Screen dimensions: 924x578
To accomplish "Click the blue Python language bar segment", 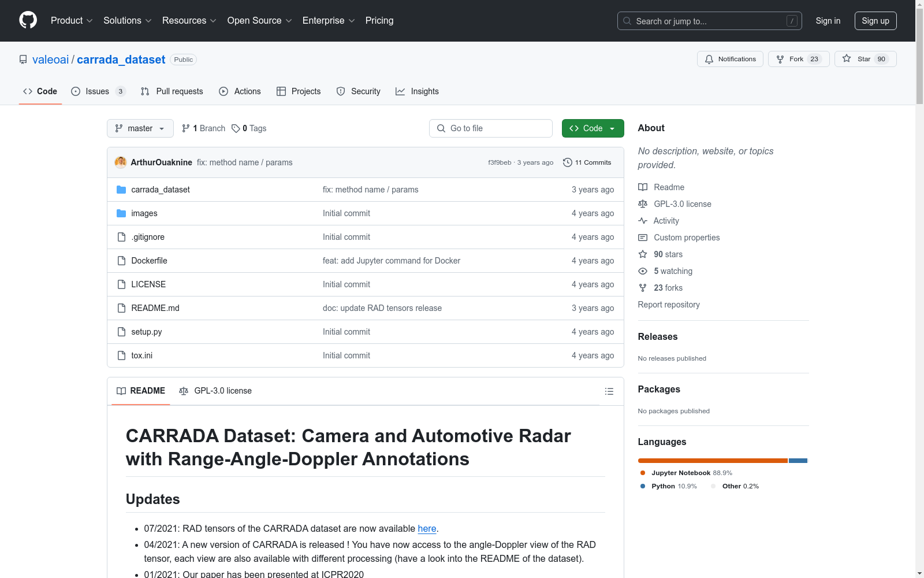I will pos(798,461).
